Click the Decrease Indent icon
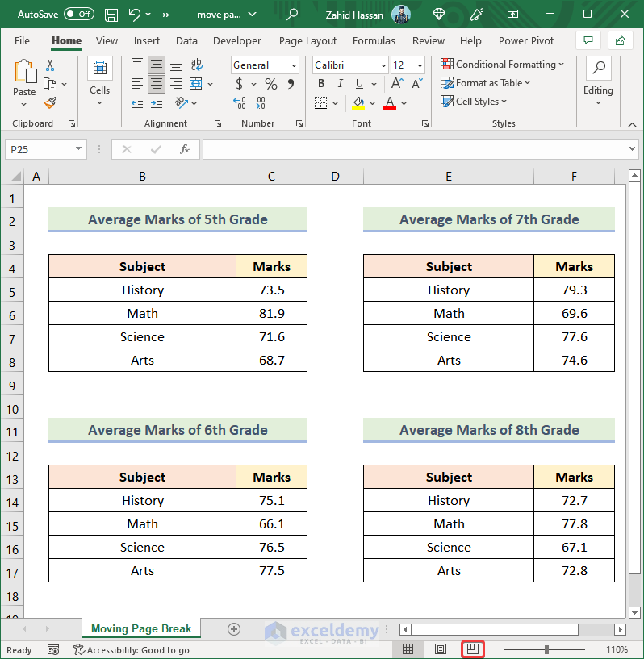 (137, 103)
